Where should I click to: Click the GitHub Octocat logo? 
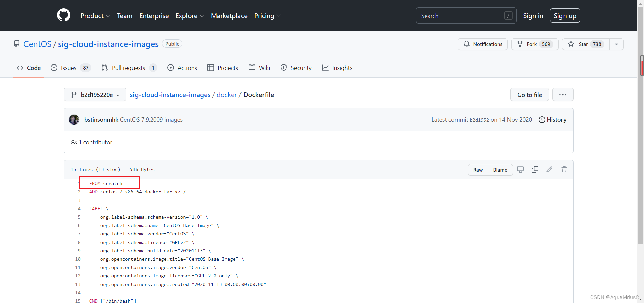point(64,15)
